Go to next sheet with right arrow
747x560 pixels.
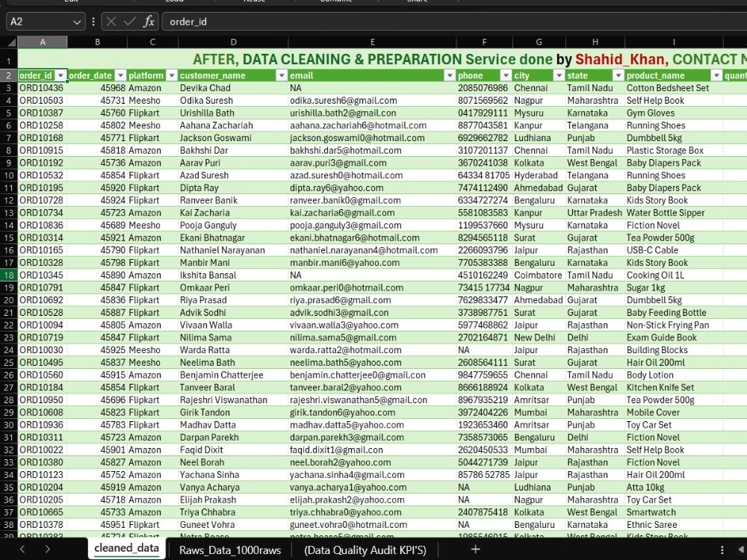(47, 549)
